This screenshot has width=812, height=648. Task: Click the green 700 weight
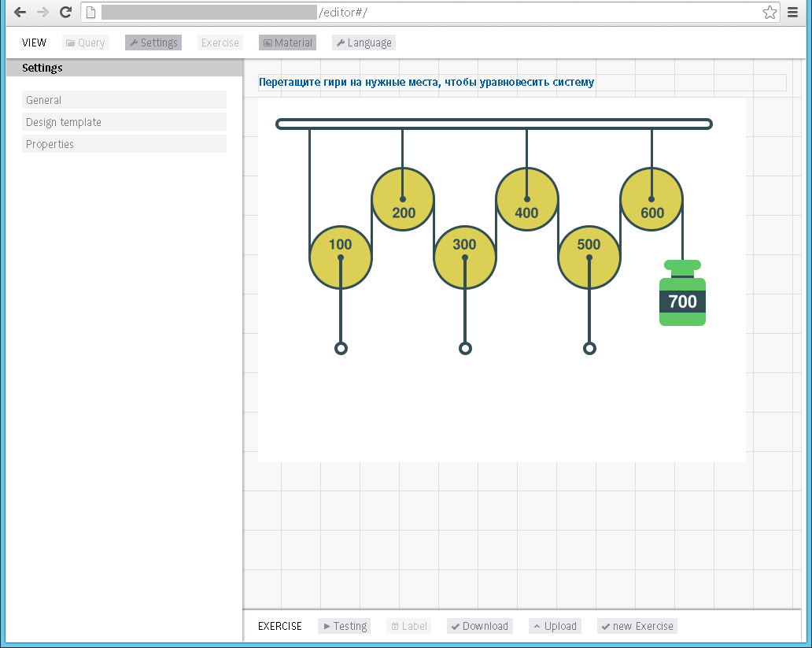coord(682,294)
